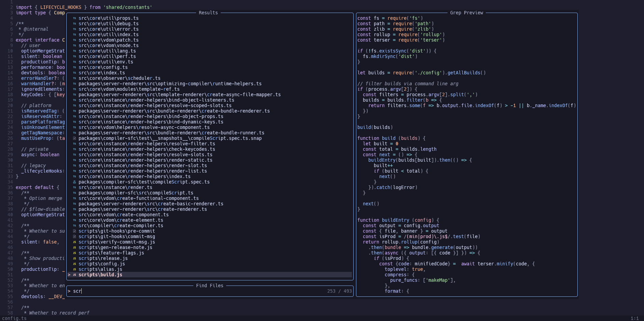The image size is (644, 321).
Task: Select scripts\gen-release-note.js entry
Action: point(115,247)
